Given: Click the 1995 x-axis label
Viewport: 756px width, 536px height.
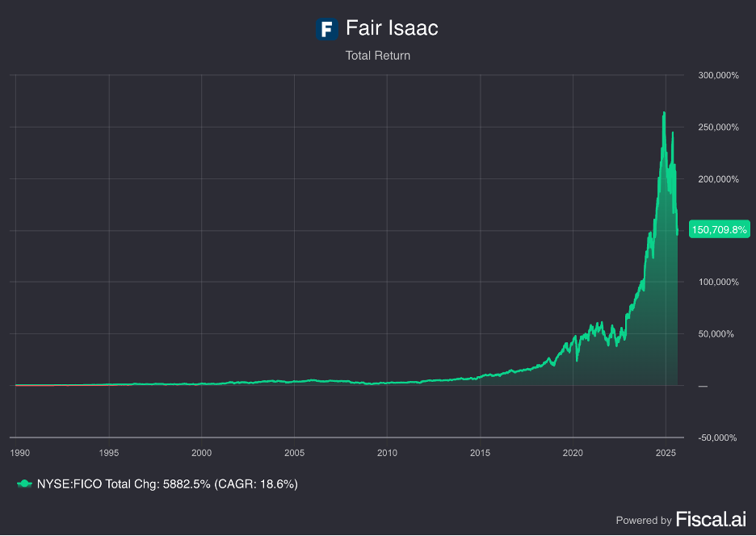Looking at the screenshot, I should 109,453.
